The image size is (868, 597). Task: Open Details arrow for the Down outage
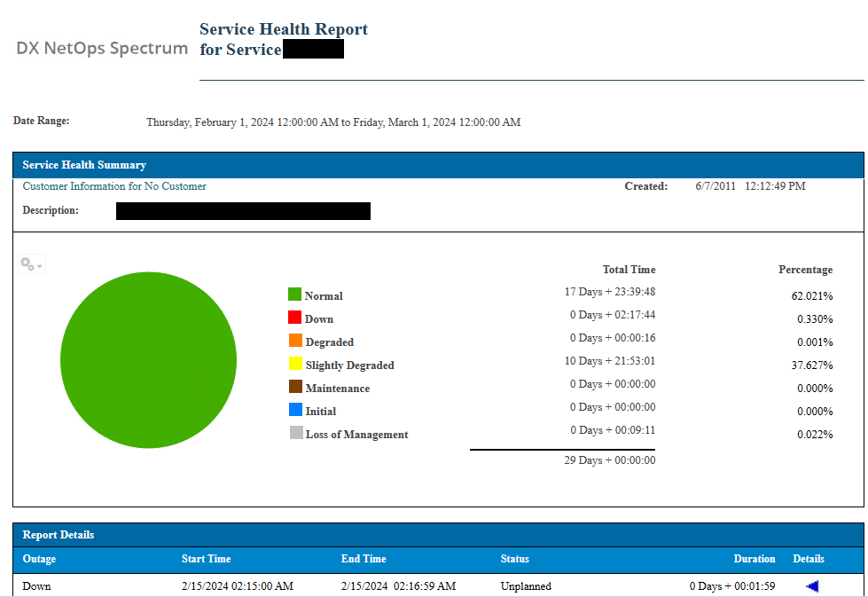(x=811, y=586)
